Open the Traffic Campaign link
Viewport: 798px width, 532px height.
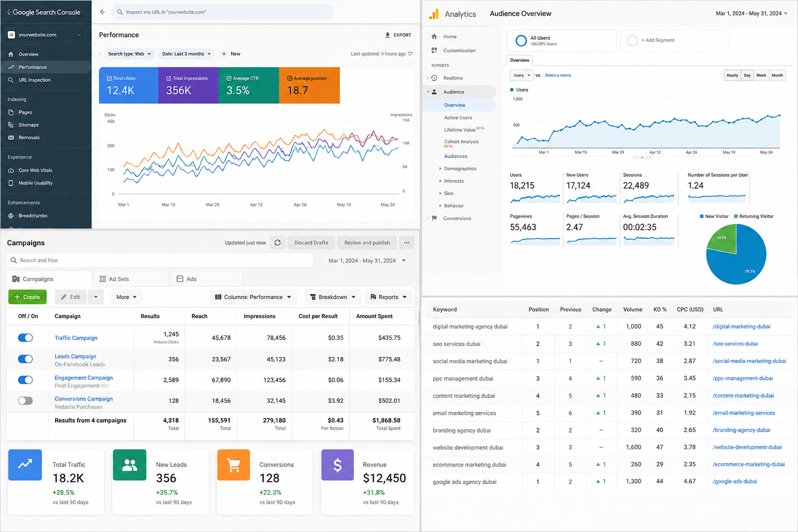76,338
